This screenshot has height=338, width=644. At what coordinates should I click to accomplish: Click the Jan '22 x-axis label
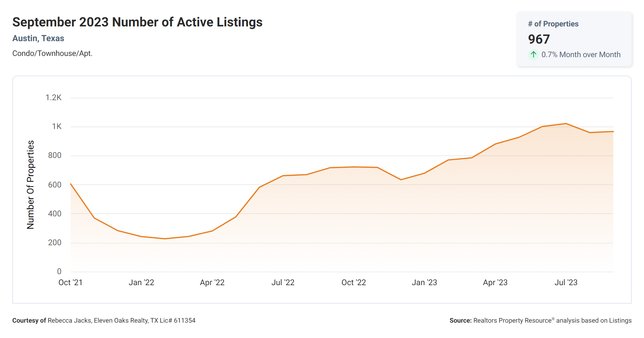141,282
